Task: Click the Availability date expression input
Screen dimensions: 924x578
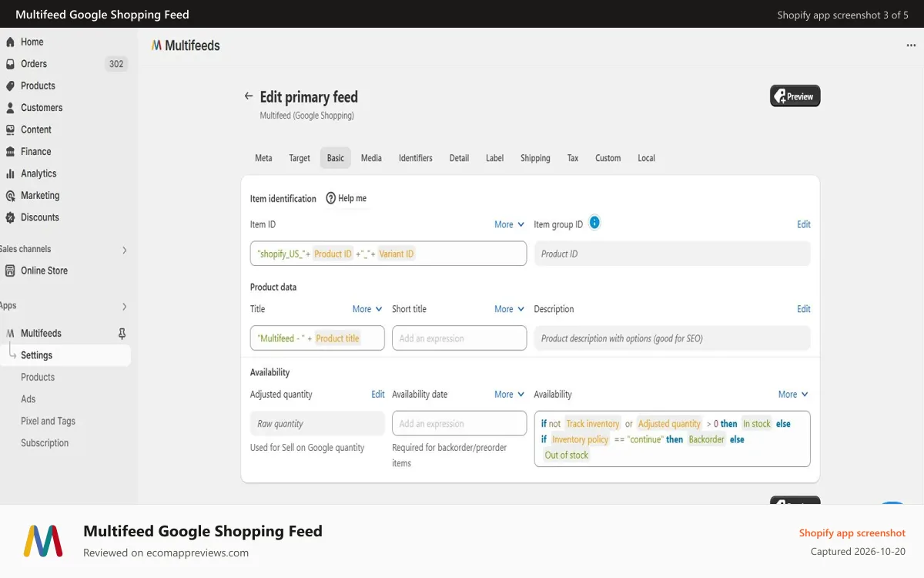Action: click(459, 423)
